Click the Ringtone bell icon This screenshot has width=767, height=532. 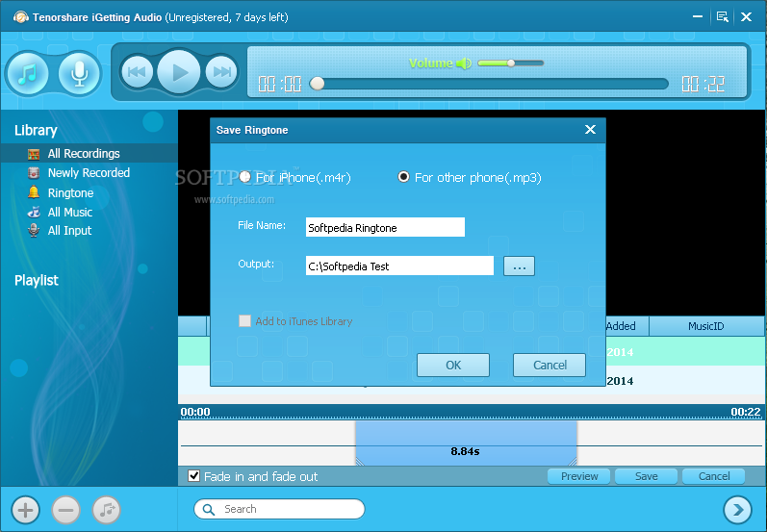pyautogui.click(x=34, y=192)
